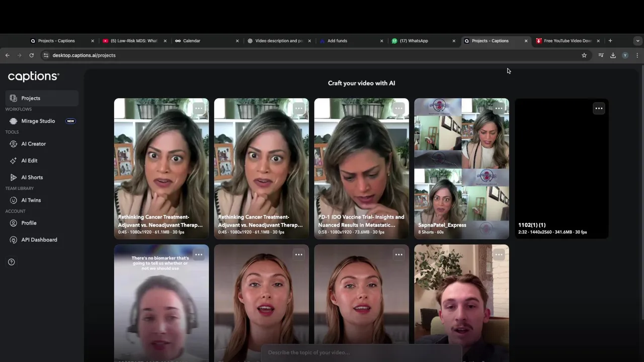Image resolution: width=644 pixels, height=362 pixels.
Task: Open options on first Rethinking Cancer Treatment card
Action: point(199,108)
